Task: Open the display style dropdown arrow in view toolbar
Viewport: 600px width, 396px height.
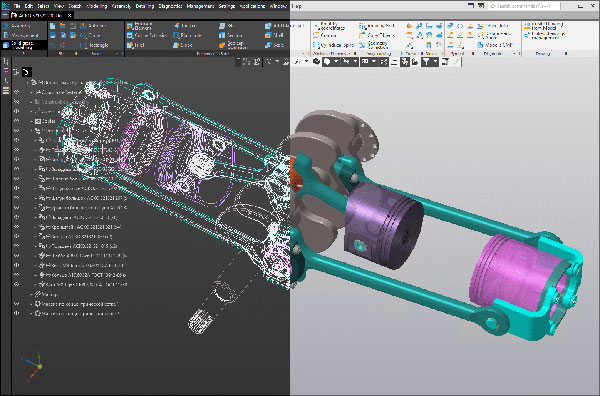Action: tap(336, 62)
